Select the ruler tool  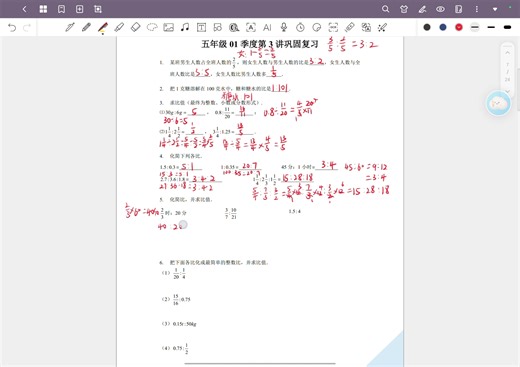[x=350, y=27]
